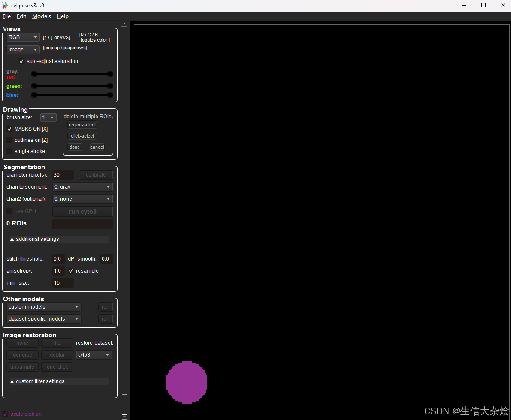Open the Edit menu
The image size is (511, 420).
pyautogui.click(x=21, y=16)
